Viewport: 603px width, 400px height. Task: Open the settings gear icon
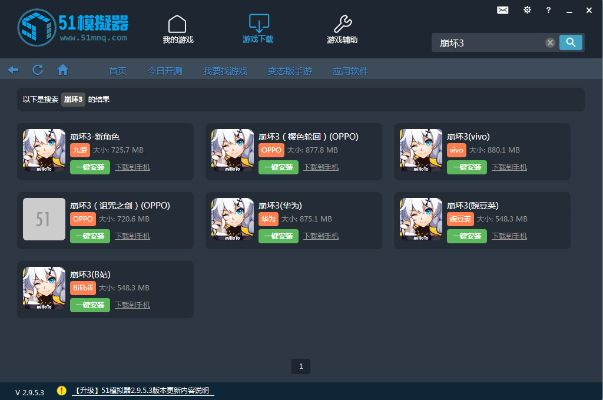(527, 10)
